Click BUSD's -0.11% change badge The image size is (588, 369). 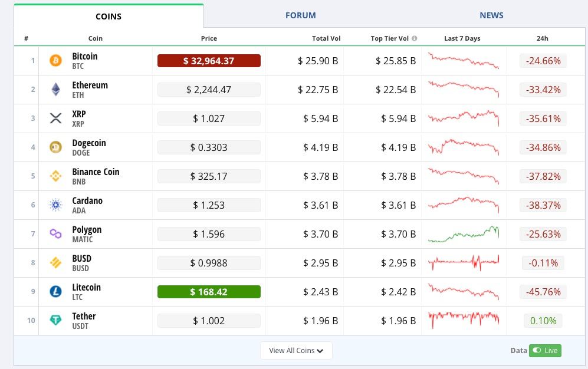(543, 263)
